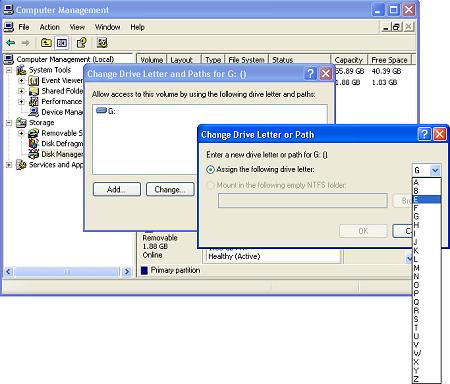Click the Disk Defragmenter icon
450x384 pixels.
(x=34, y=144)
